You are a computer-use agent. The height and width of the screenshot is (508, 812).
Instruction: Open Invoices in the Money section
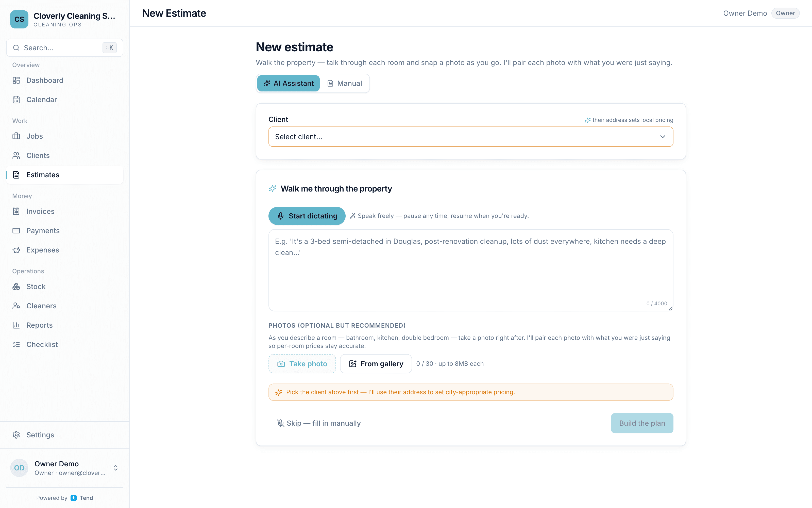coord(65,211)
